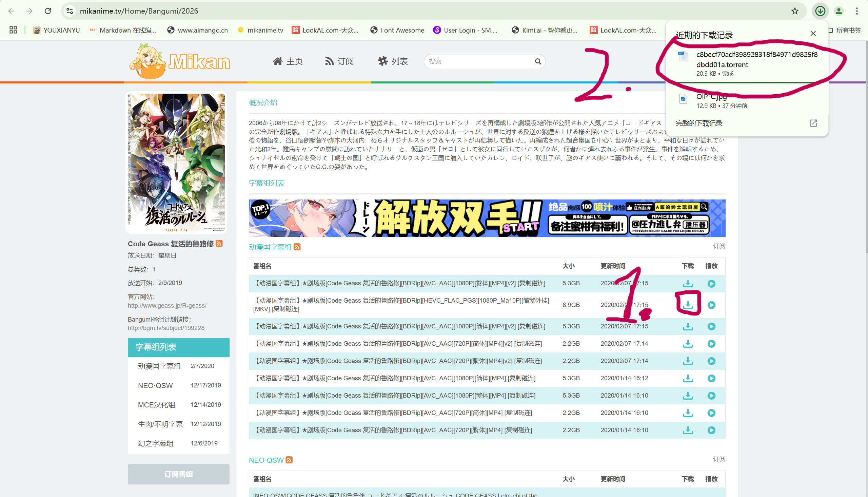Go back with the browser back arrow
This screenshot has width=868, height=497.
tap(11, 11)
